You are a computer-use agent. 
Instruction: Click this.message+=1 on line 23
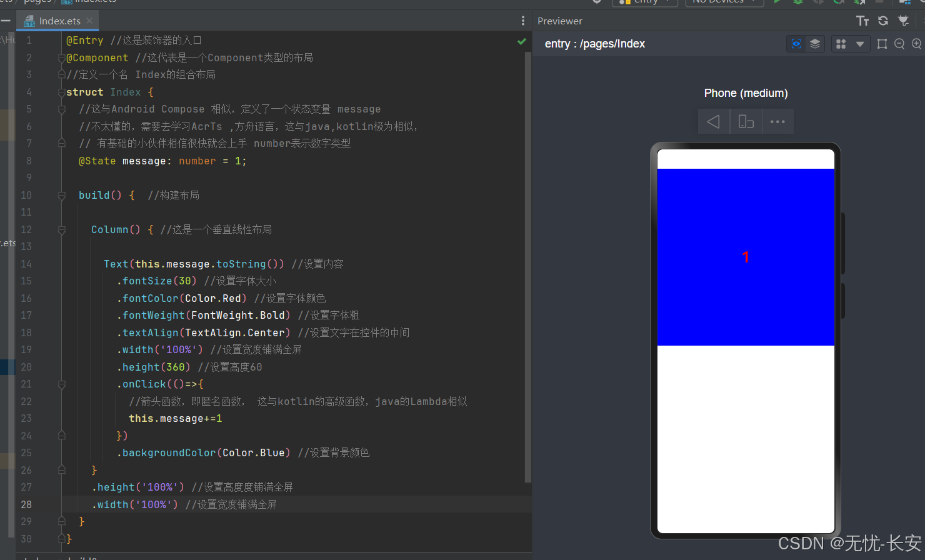176,419
